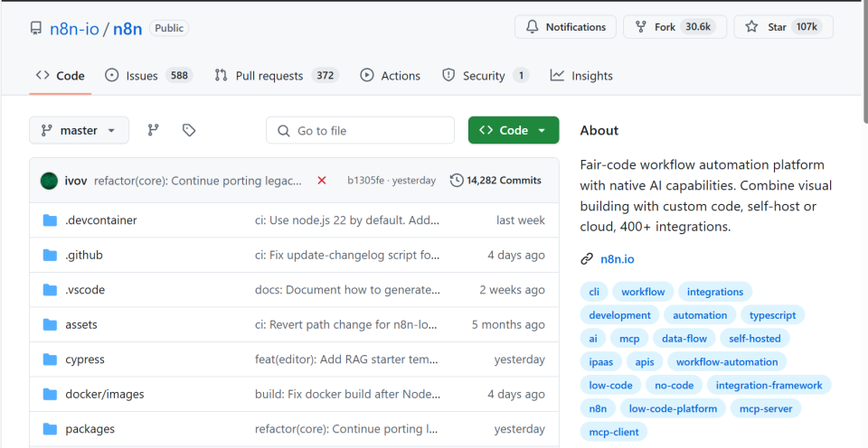Click the magnifier icon in Go to file
868x448 pixels.
(x=283, y=131)
